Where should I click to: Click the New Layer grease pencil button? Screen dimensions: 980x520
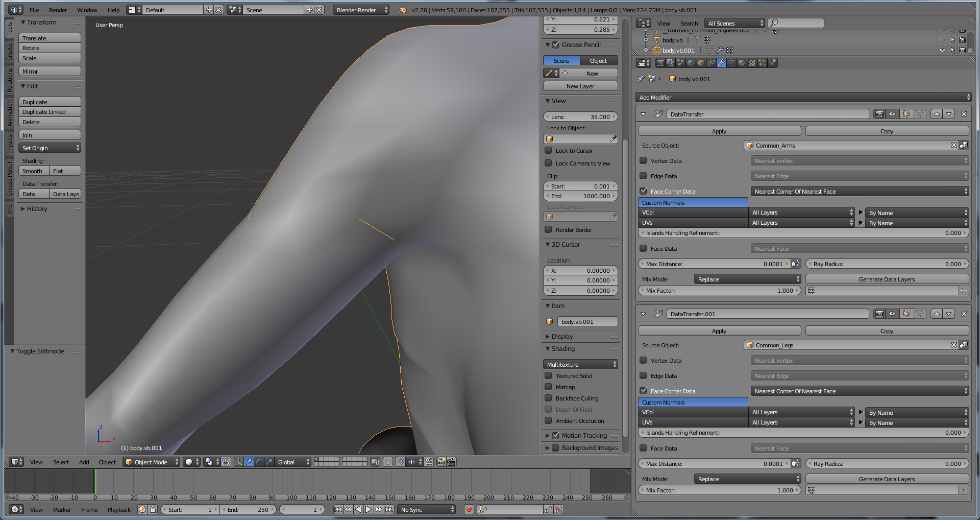(580, 86)
